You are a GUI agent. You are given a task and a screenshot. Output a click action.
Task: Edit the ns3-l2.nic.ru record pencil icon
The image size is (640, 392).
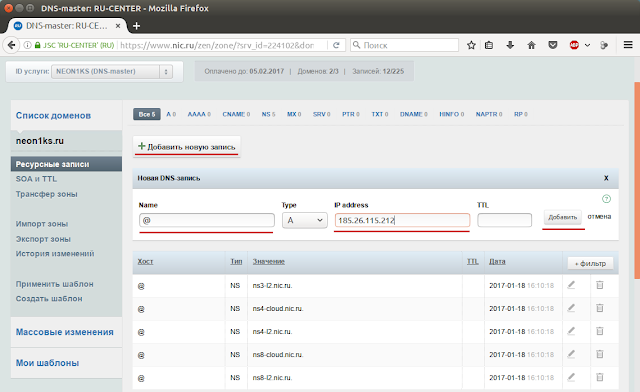tap(571, 285)
